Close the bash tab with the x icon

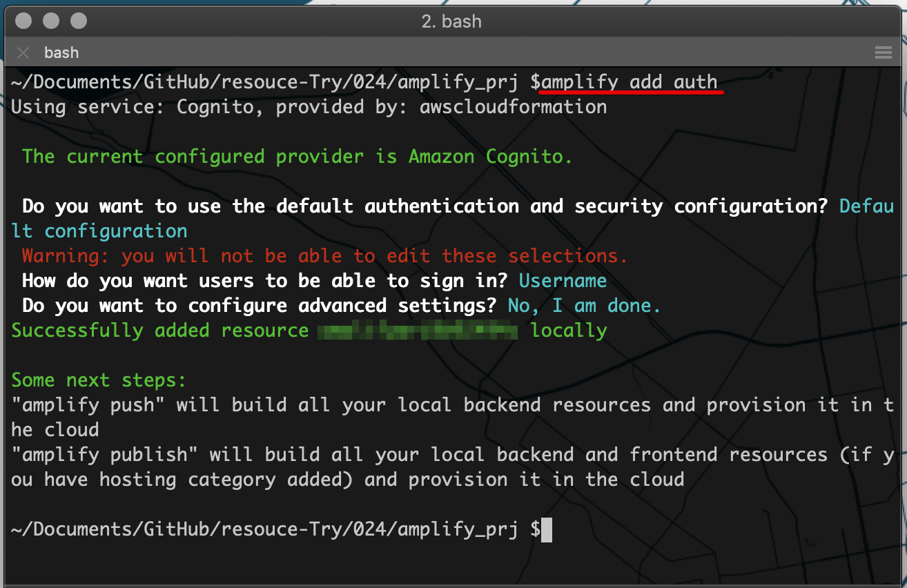[x=23, y=52]
